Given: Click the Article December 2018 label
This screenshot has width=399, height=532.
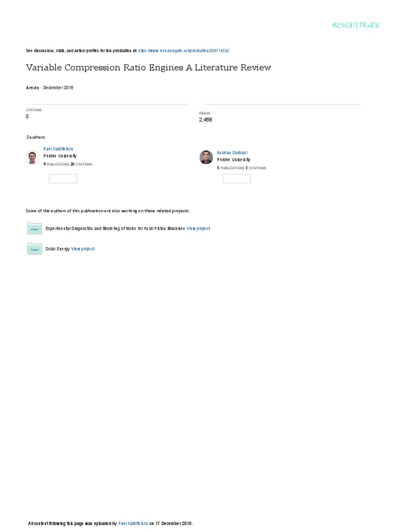Looking at the screenshot, I should pos(49,88).
